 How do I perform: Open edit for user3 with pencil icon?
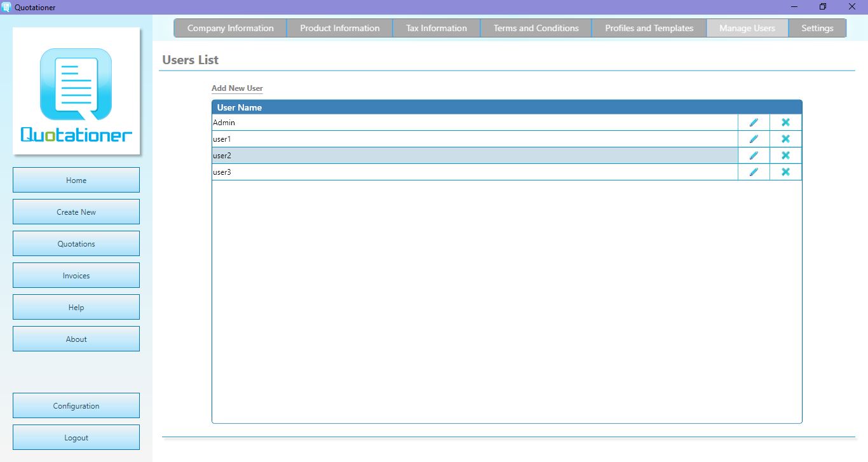coord(754,172)
